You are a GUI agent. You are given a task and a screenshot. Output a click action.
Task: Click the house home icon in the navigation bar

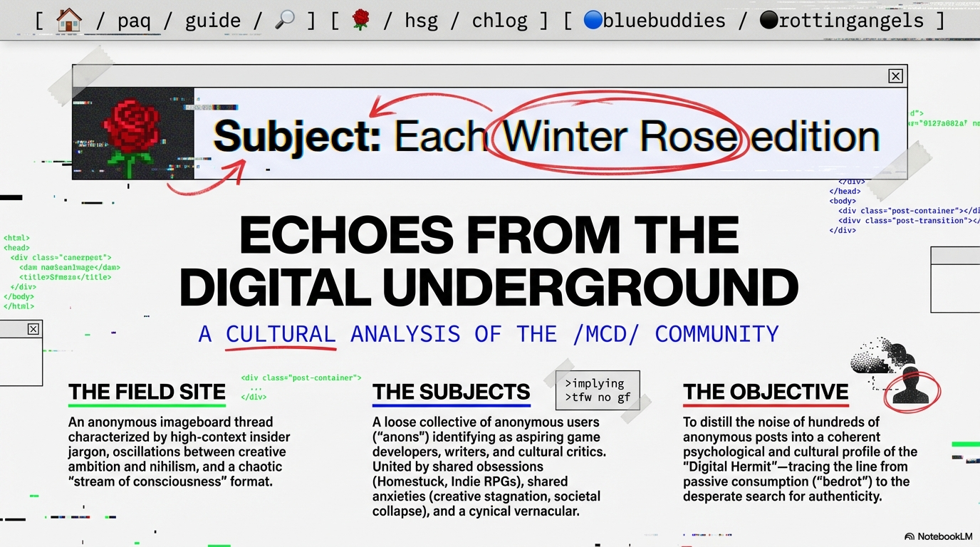[69, 20]
